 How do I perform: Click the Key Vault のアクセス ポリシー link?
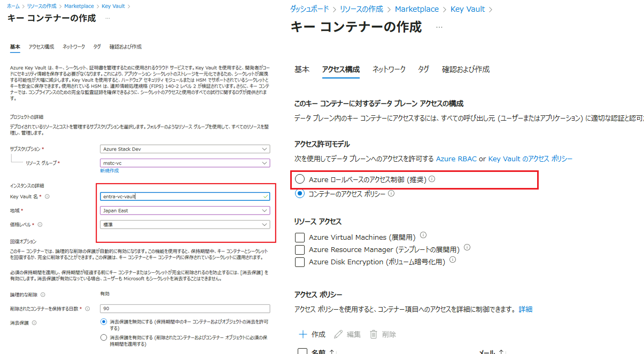coord(530,159)
